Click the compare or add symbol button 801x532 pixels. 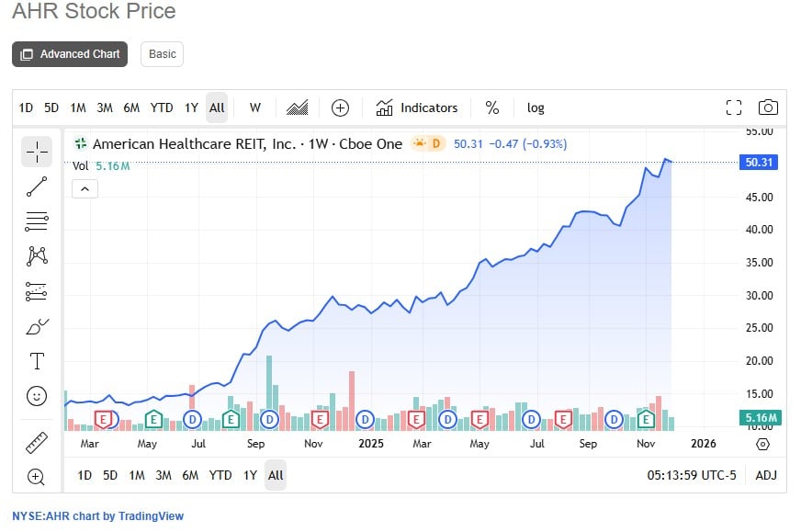click(340, 108)
